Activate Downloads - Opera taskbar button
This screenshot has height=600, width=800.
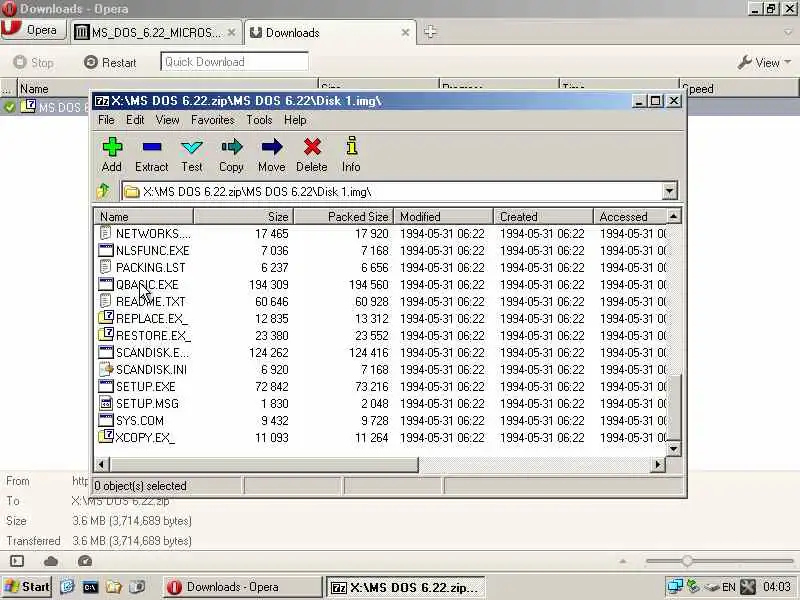242,587
